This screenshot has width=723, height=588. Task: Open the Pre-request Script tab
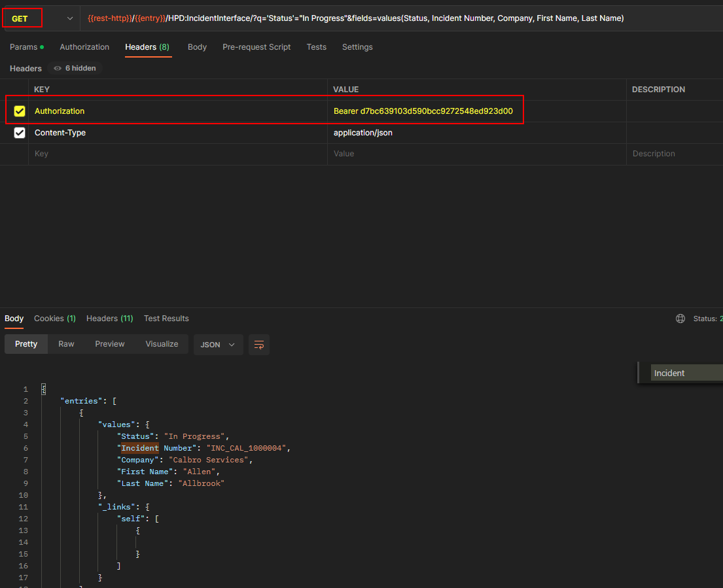click(x=256, y=46)
